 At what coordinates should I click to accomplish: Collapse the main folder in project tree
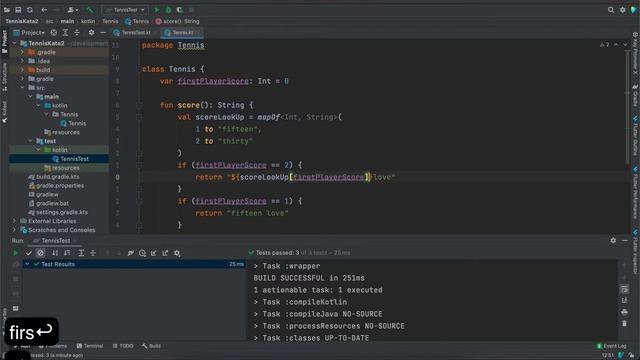[x=31, y=96]
